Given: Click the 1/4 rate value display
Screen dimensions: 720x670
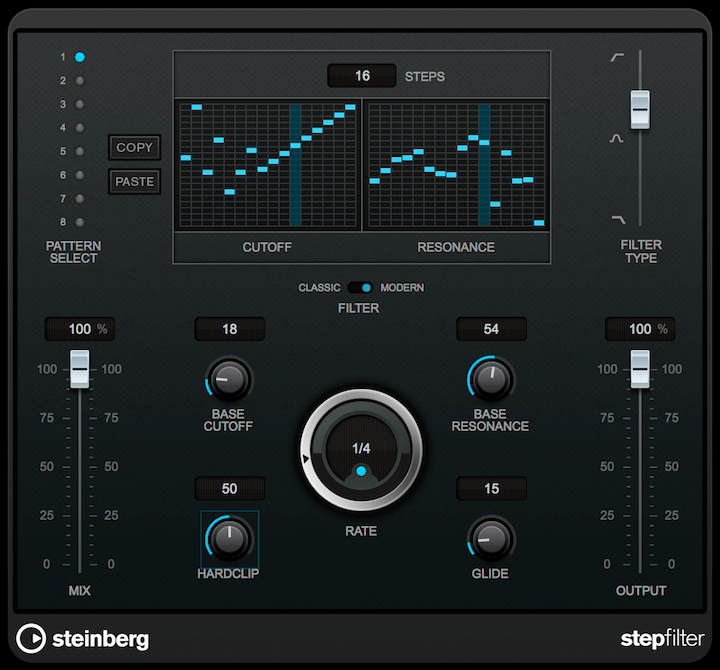Looking at the screenshot, I should (361, 448).
